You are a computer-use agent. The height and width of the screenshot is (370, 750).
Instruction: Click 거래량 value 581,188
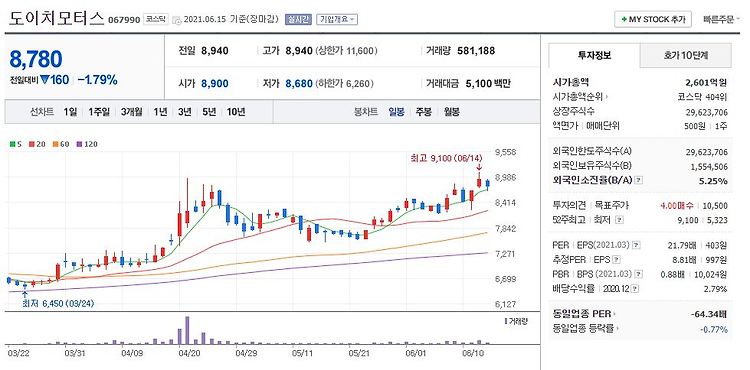[x=476, y=51]
